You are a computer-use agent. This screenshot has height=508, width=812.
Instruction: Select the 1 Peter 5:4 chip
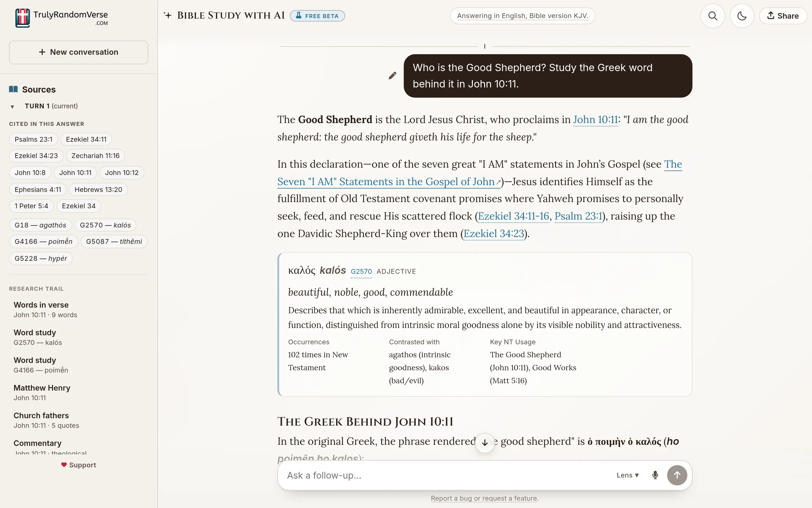[x=32, y=206]
